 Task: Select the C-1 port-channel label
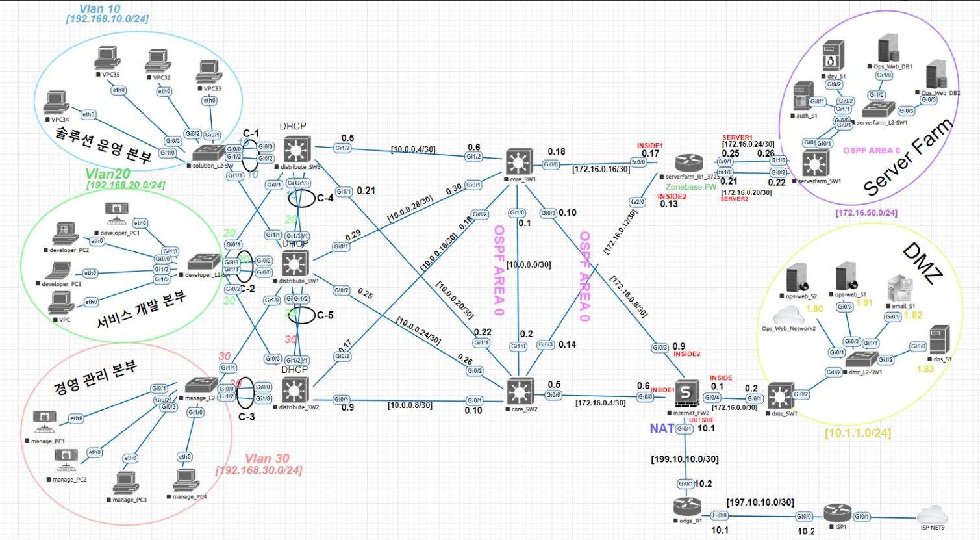click(251, 134)
